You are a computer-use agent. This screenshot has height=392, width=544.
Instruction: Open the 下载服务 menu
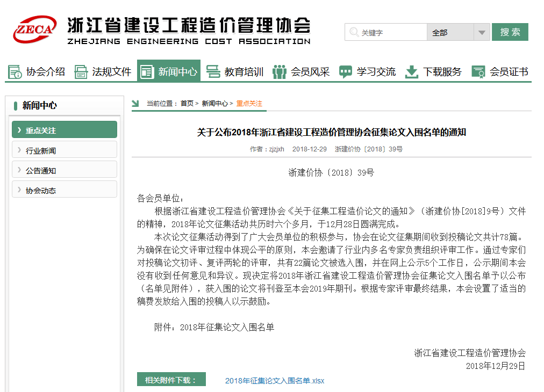tap(433, 72)
